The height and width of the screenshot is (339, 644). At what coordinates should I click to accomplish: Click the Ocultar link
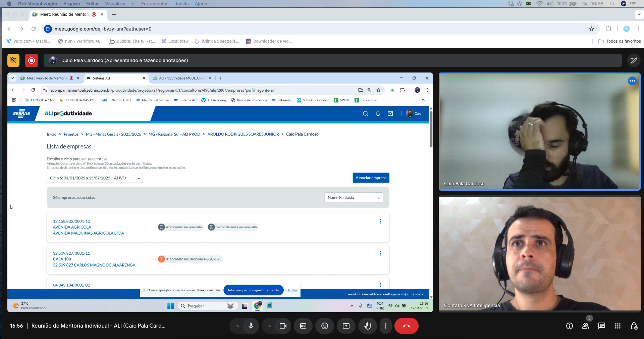click(292, 290)
